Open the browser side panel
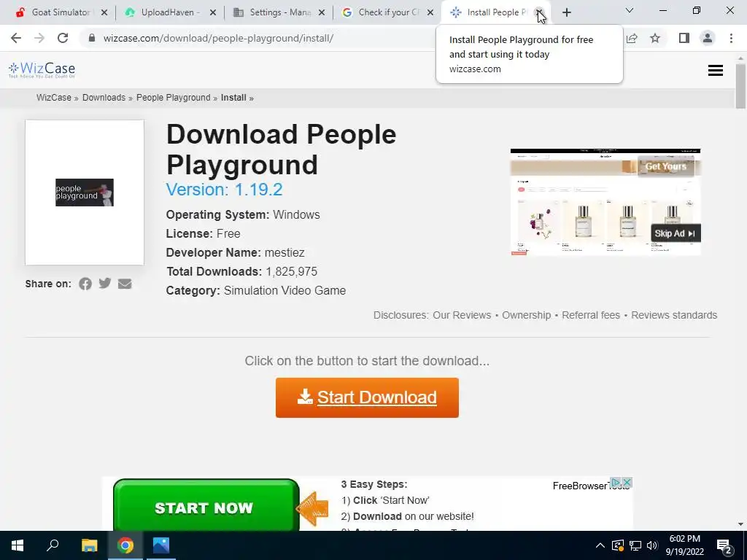The image size is (747, 560). pos(684,38)
